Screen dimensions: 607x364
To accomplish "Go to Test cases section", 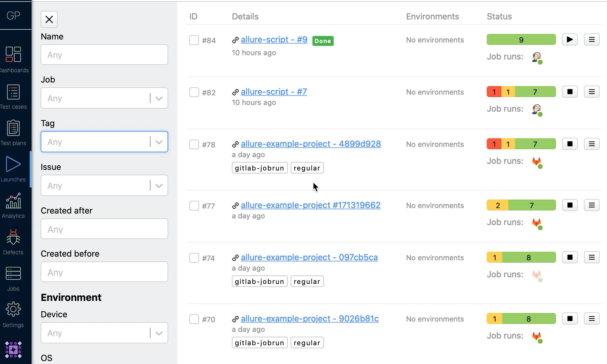I will tap(13, 92).
